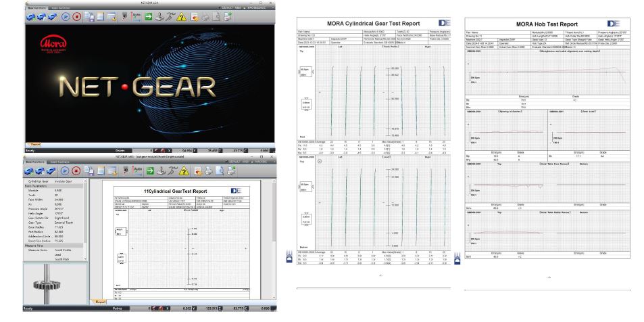Viewport: 644px width, 322px height.
Task: Open the second ribbon tab in bottom window
Action: coord(59,162)
